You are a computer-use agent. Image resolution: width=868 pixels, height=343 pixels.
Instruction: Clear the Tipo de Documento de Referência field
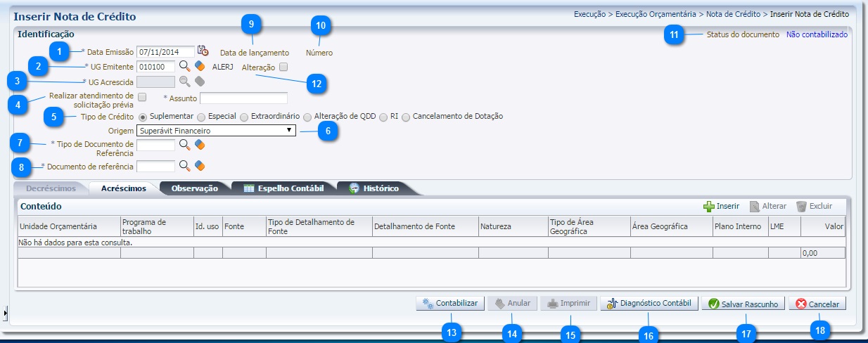click(200, 145)
